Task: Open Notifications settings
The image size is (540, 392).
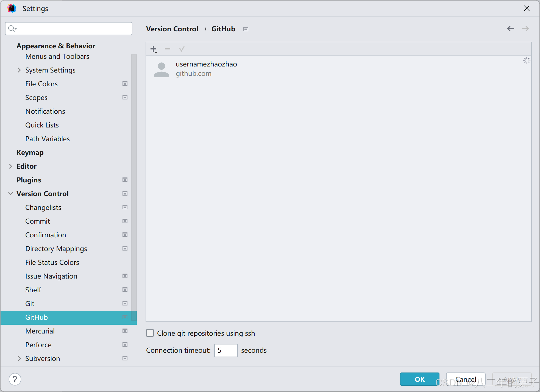Action: pos(45,111)
